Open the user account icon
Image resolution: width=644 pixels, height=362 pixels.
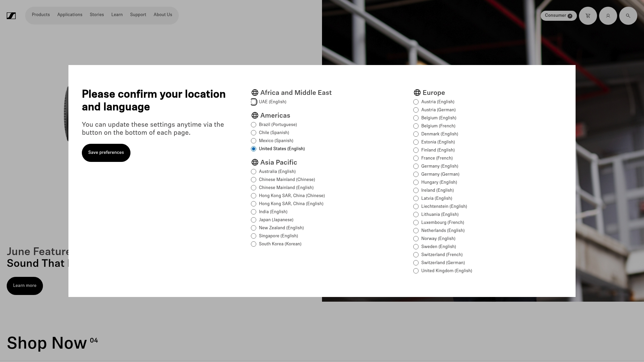tap(608, 16)
